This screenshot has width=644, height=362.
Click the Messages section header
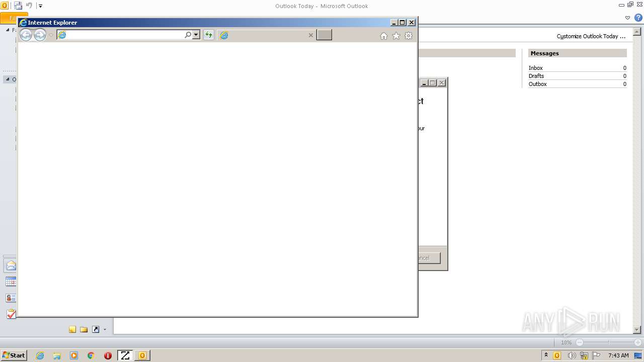[577, 53]
